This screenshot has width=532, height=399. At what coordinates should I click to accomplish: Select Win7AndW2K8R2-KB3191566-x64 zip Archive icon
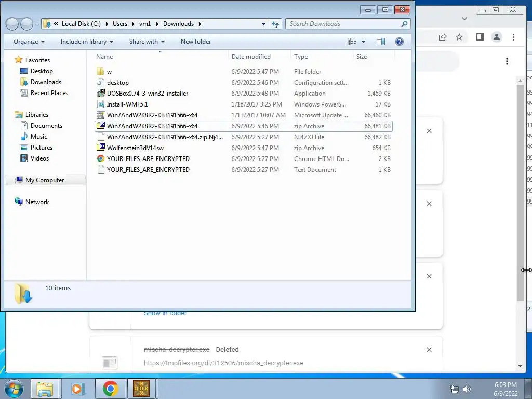100,126
